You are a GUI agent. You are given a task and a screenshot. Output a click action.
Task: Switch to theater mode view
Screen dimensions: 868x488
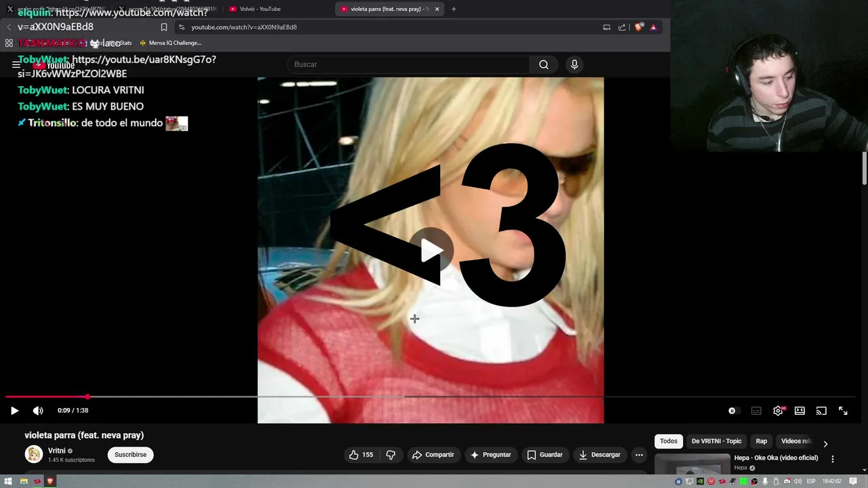click(x=800, y=411)
